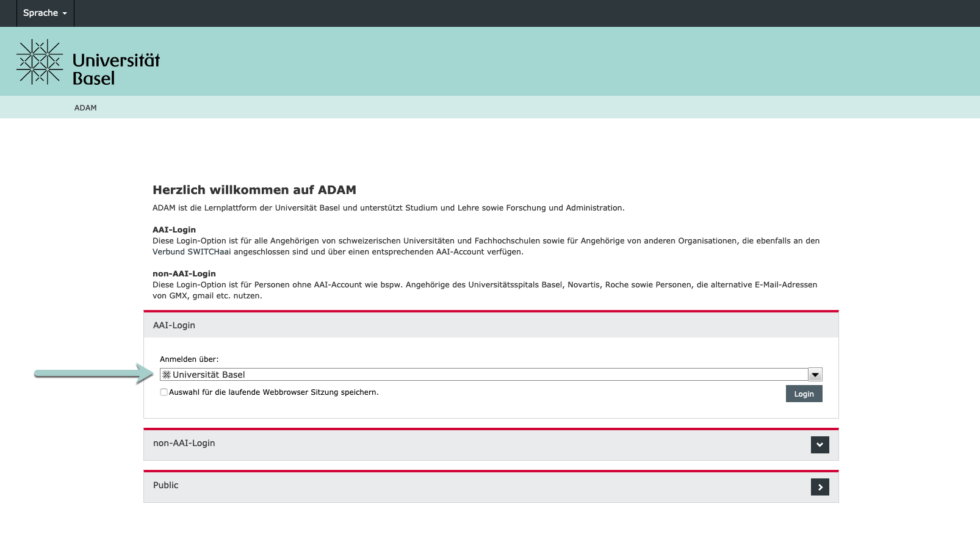Screen dimensions: 980x537
Task: Enable saving selection for current browser session
Action: [x=164, y=392]
